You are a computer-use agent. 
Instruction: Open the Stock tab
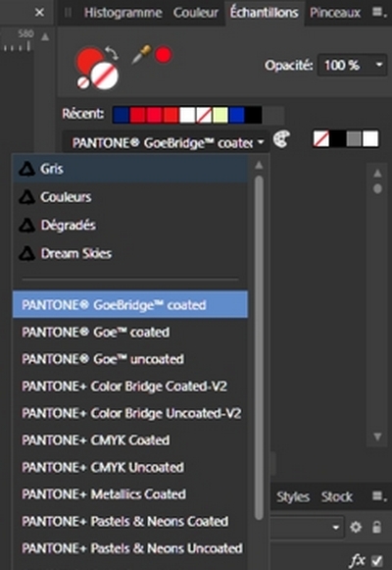(337, 497)
